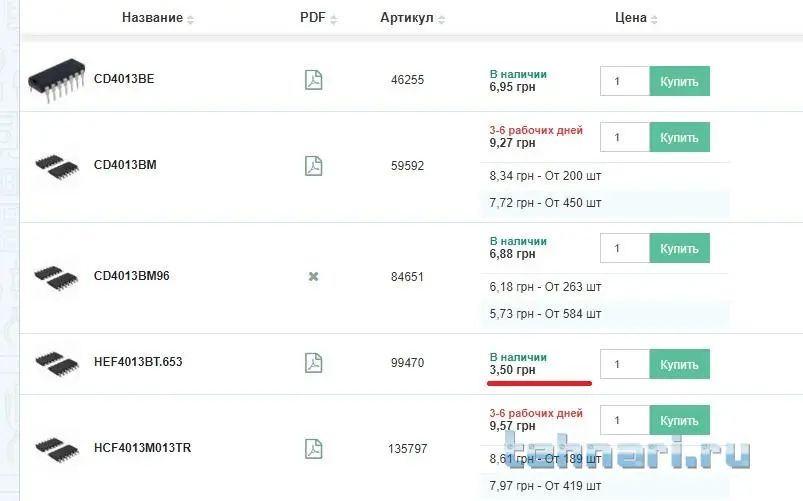Open PDF datasheet for CD4013BE
The height and width of the screenshot is (501, 803).
click(313, 80)
